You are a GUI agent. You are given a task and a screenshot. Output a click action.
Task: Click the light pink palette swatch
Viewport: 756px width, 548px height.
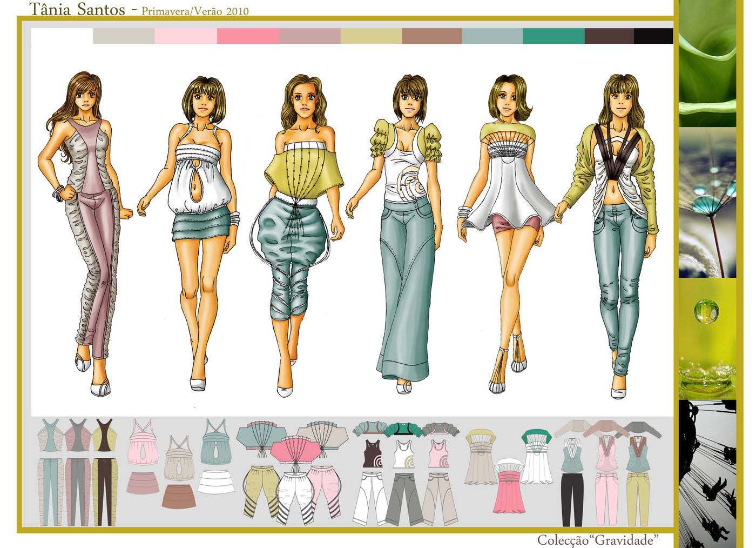pos(186,36)
